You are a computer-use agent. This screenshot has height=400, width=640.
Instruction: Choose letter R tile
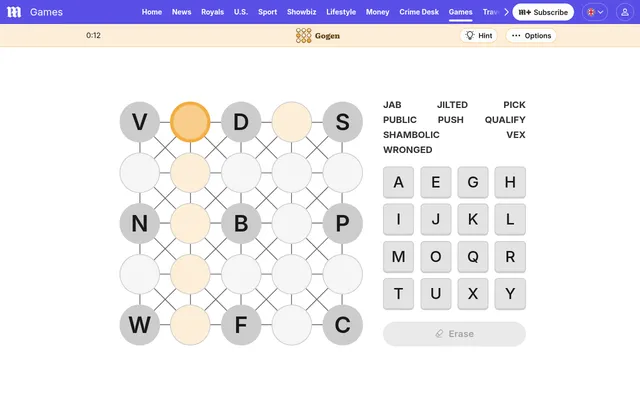click(x=510, y=257)
